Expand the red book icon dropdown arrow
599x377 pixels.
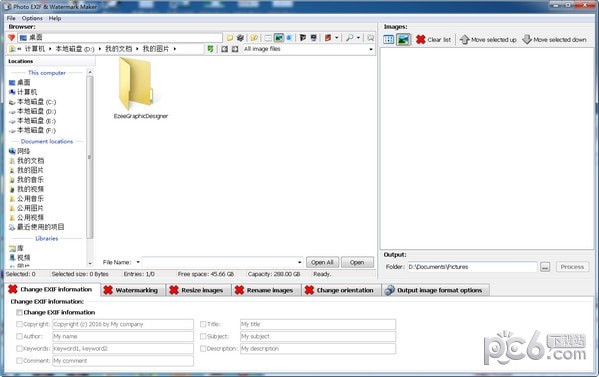click(337, 38)
